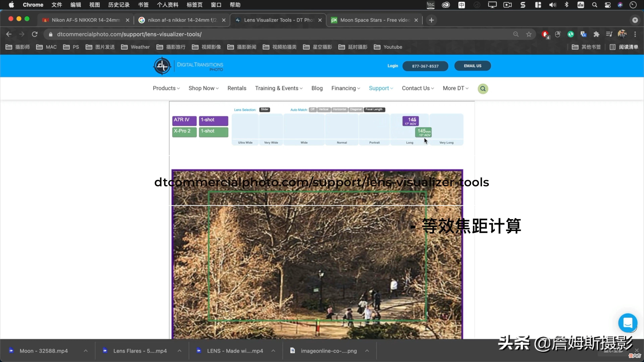Click the Bluetooth menu bar icon

pos(567,5)
